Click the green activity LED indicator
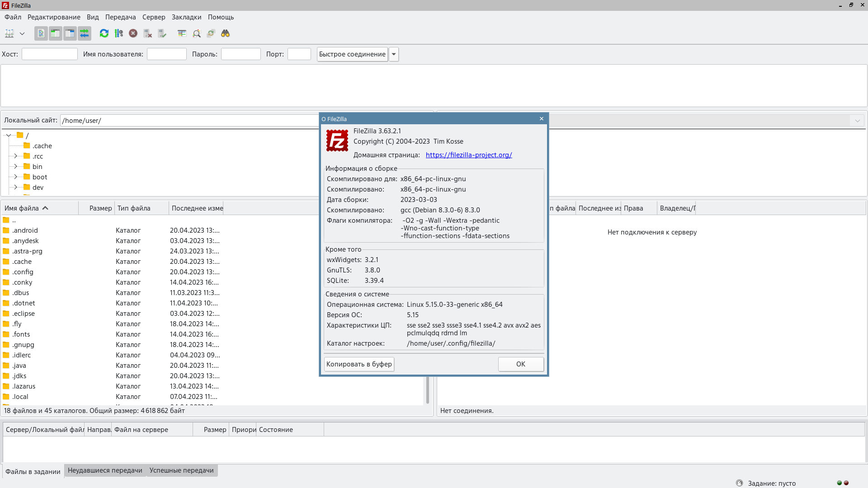This screenshot has width=868, height=488. [x=840, y=483]
